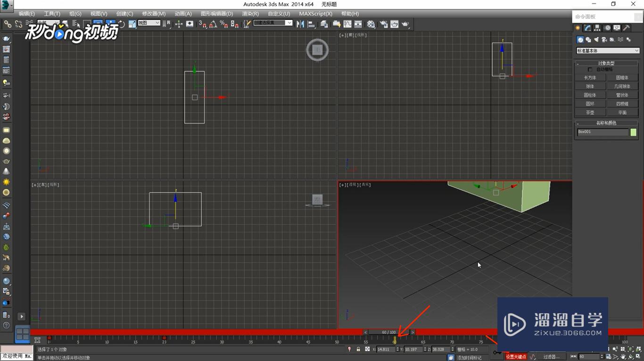
Task: Switch to the Hierarchy panel tab
Action: tap(597, 28)
